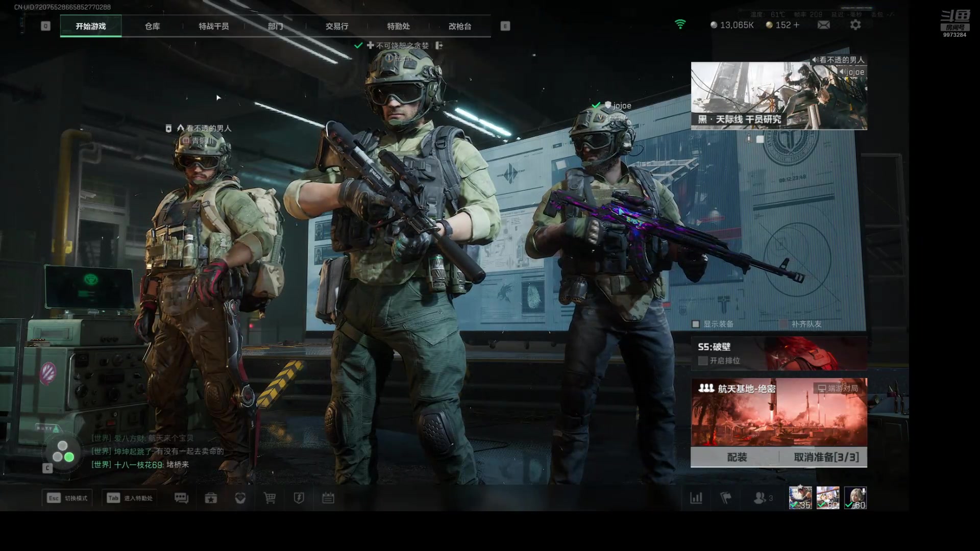Open the mail envelope icon

click(x=823, y=25)
